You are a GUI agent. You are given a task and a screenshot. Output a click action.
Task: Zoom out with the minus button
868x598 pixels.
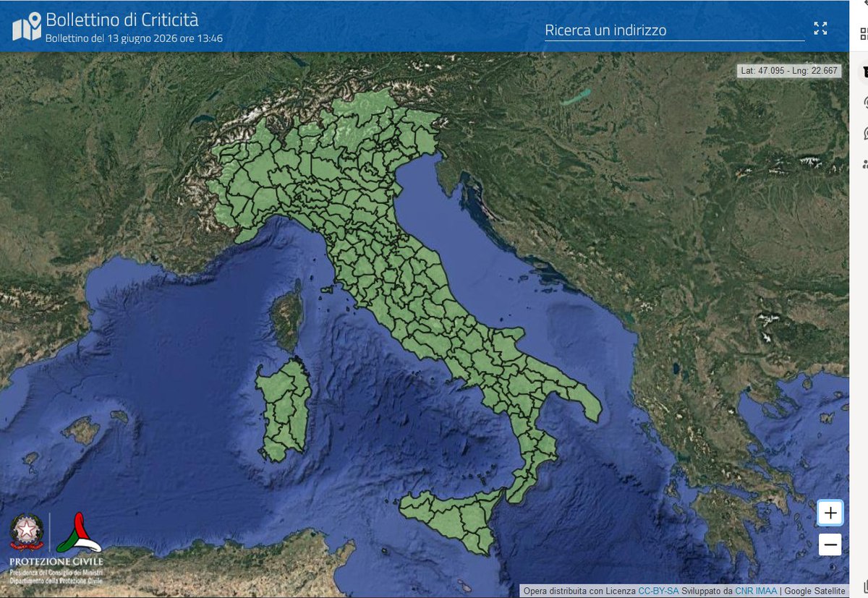pyautogui.click(x=830, y=544)
